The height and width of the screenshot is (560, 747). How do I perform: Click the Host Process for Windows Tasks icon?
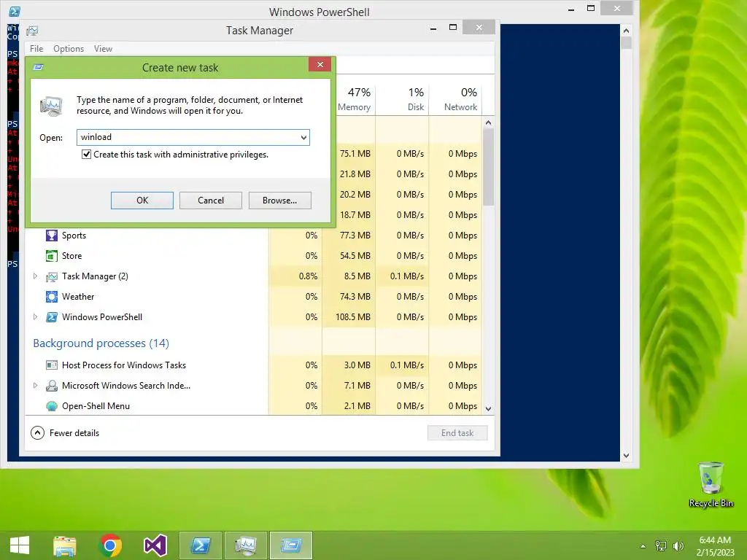(x=52, y=365)
